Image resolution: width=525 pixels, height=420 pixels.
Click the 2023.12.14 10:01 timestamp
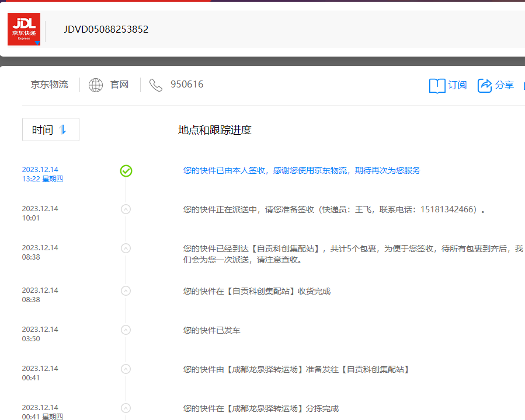pos(40,213)
